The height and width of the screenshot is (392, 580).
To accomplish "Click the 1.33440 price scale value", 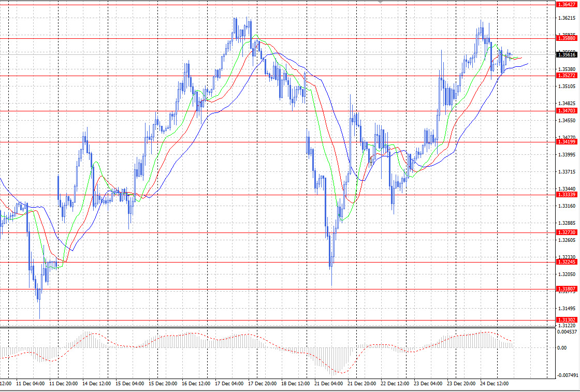I will point(567,189).
